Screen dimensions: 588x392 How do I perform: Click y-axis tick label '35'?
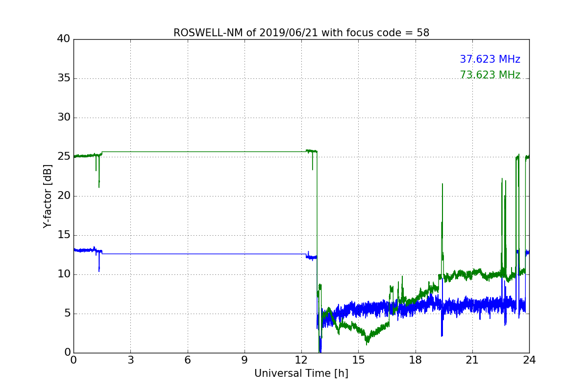coord(64,78)
